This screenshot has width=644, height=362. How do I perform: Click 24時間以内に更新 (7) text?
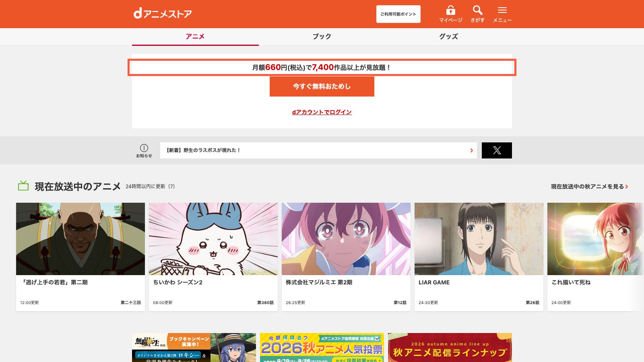click(x=150, y=186)
